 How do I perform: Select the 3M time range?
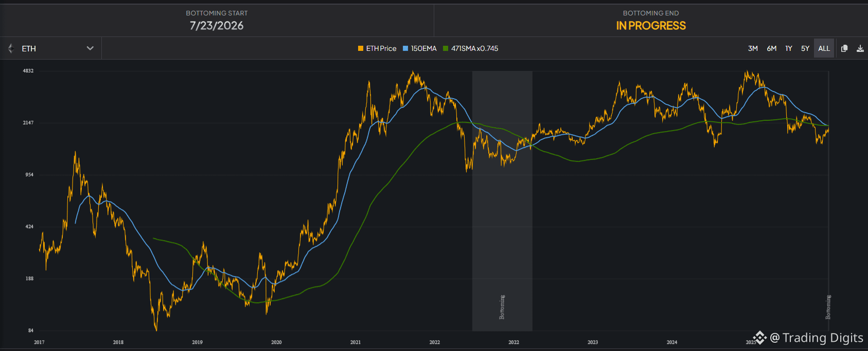point(753,48)
